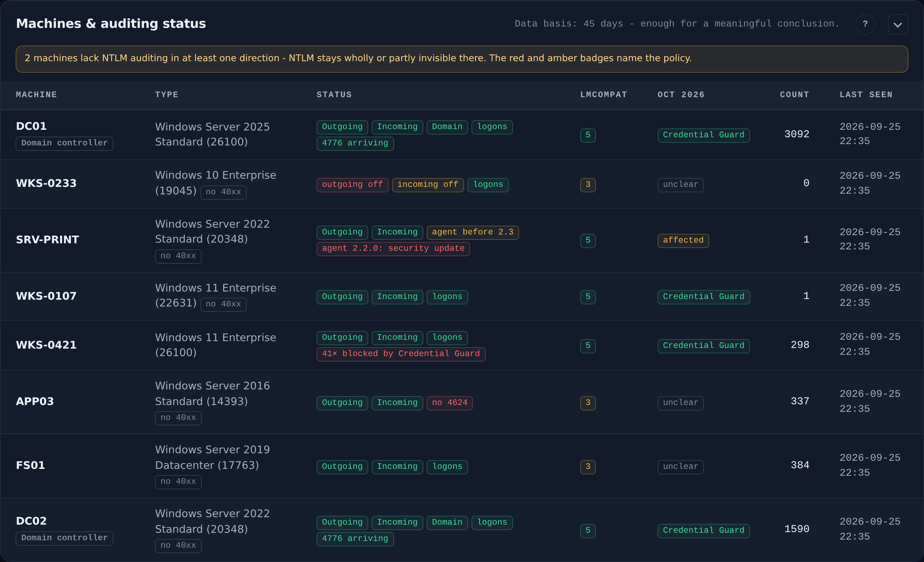Click the 'Windows Server 2019 Datacenter (17763)' text

[212, 457]
